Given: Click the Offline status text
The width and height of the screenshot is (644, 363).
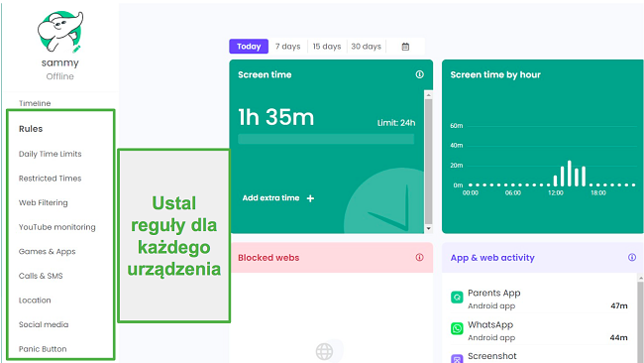Looking at the screenshot, I should click(60, 76).
